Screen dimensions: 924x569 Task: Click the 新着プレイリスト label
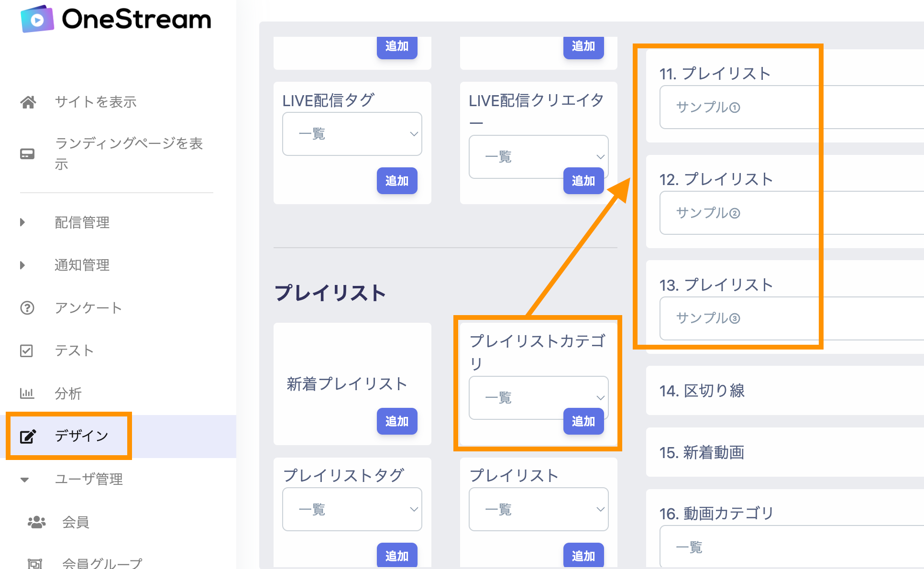(x=347, y=384)
